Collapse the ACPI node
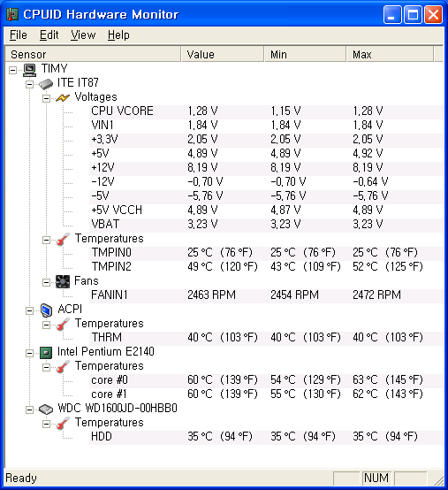Viewport: 448px width, 490px height. (29, 310)
